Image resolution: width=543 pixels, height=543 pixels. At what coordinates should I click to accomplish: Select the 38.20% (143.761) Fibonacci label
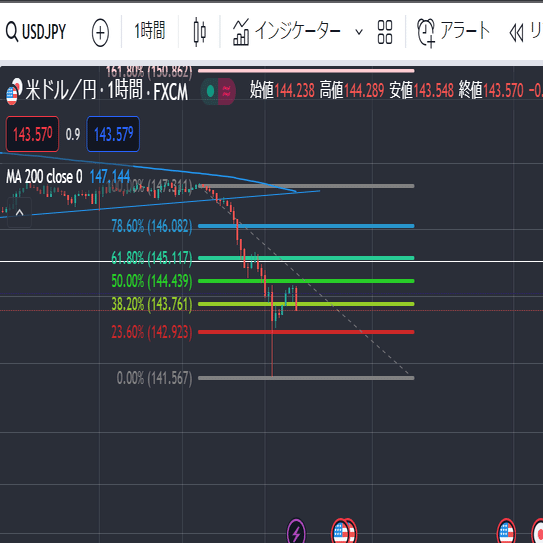pyautogui.click(x=152, y=304)
